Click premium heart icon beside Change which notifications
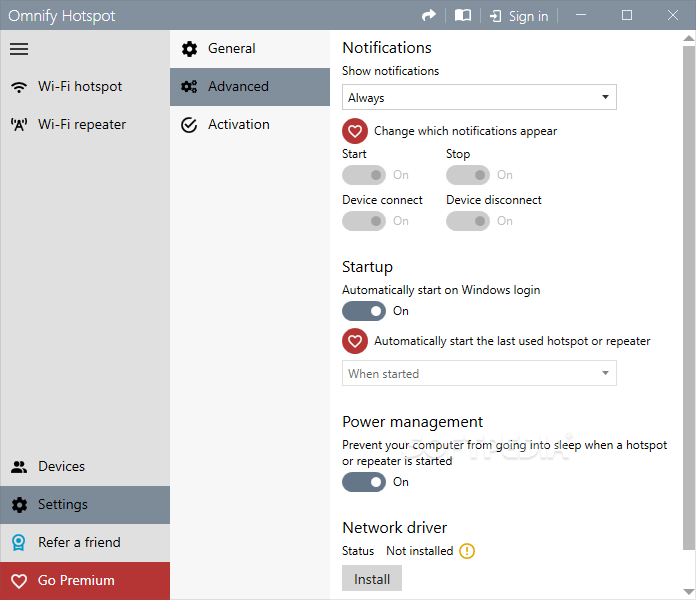The width and height of the screenshot is (696, 600). 355,131
